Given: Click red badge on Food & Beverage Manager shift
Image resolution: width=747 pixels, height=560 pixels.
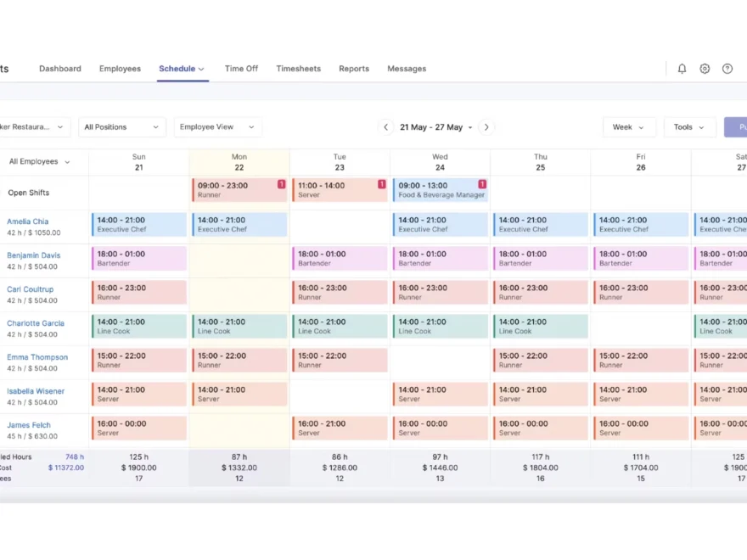Looking at the screenshot, I should [x=482, y=184].
